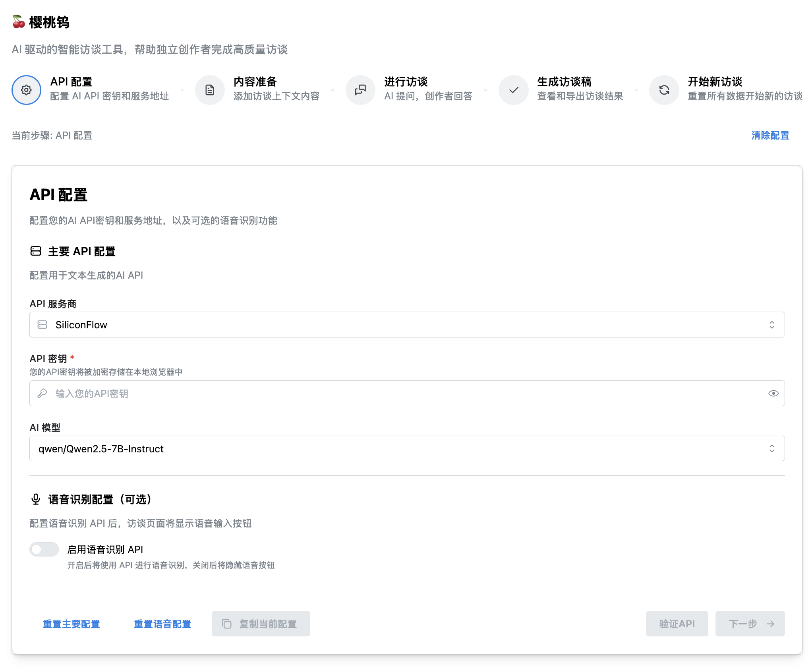The image size is (812, 667).
Task: Click the 启用语音识别 API label
Action: tap(105, 549)
